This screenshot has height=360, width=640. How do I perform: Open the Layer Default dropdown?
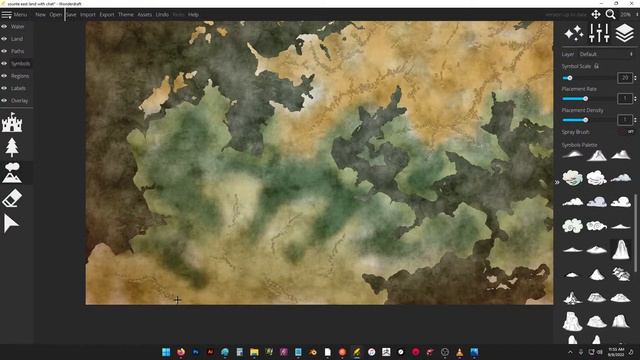point(606,54)
